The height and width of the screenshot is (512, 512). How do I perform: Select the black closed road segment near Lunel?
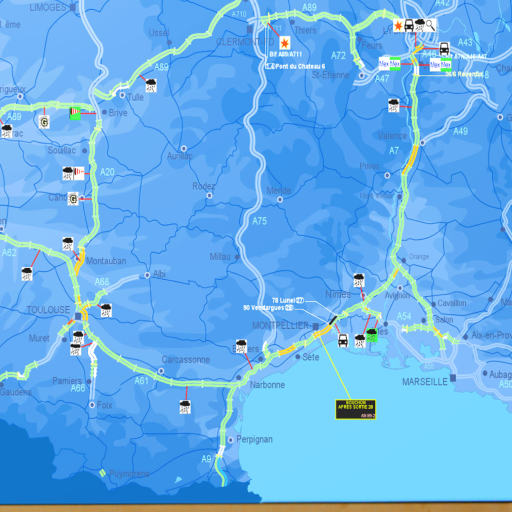click(333, 320)
